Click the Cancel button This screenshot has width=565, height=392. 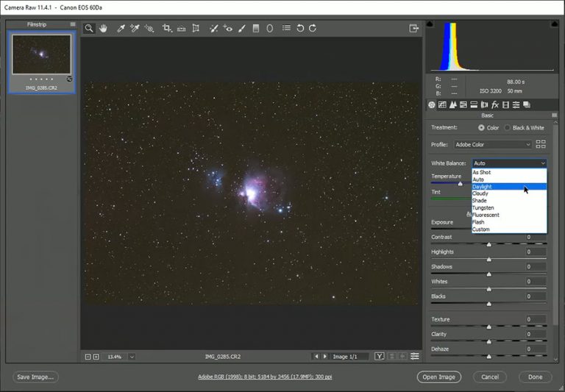(490, 377)
